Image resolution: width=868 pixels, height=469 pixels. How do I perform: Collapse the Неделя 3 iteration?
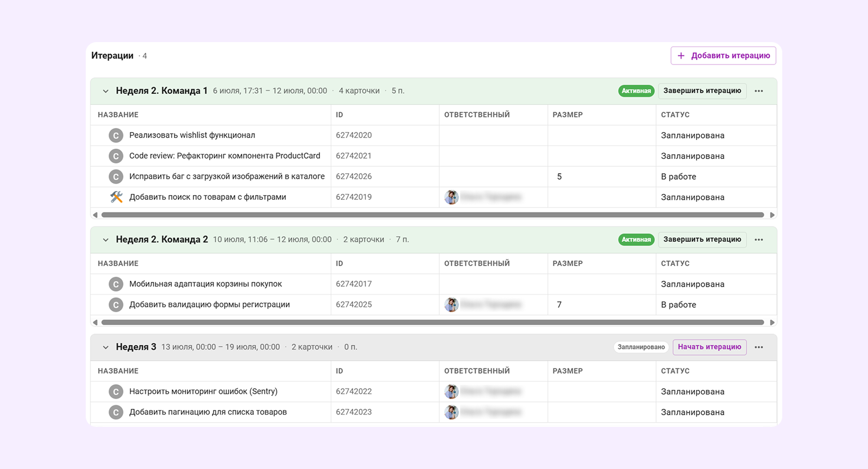[x=105, y=347]
